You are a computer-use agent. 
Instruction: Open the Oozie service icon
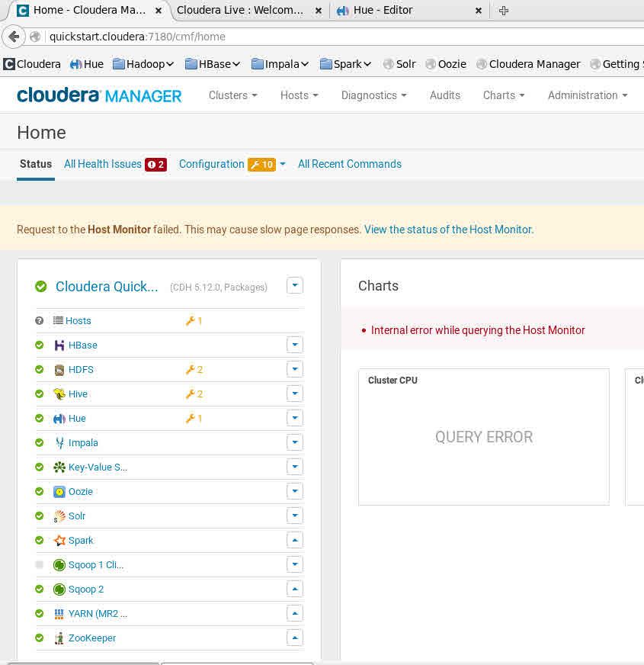[x=59, y=491]
